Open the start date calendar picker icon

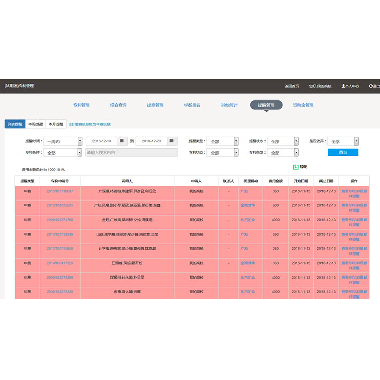(x=122, y=141)
